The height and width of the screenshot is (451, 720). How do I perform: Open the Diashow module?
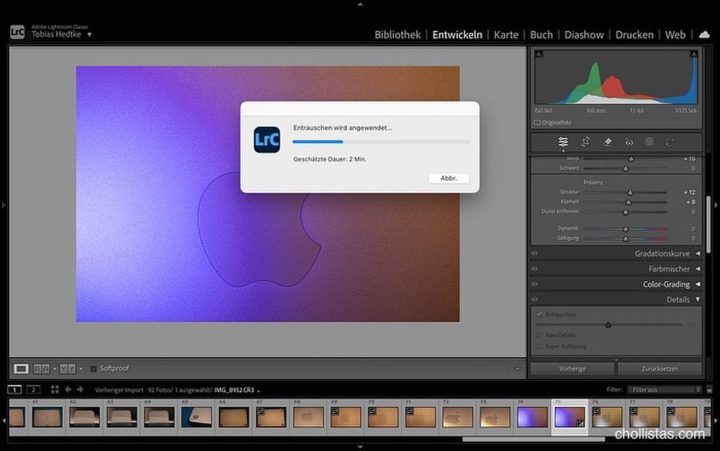tap(584, 35)
